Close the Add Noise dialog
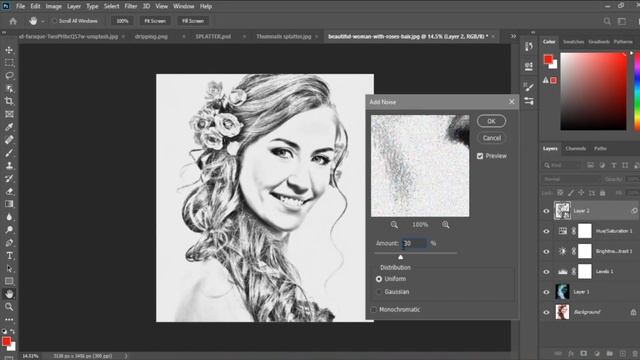 pyautogui.click(x=512, y=102)
